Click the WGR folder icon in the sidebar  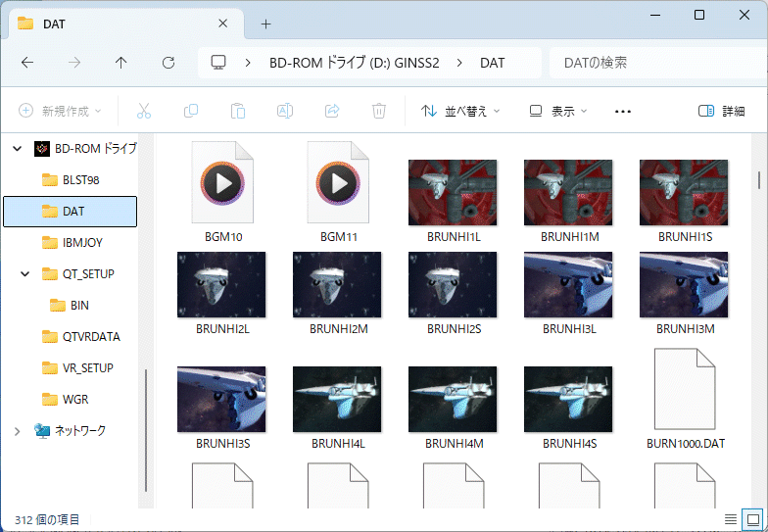point(49,400)
